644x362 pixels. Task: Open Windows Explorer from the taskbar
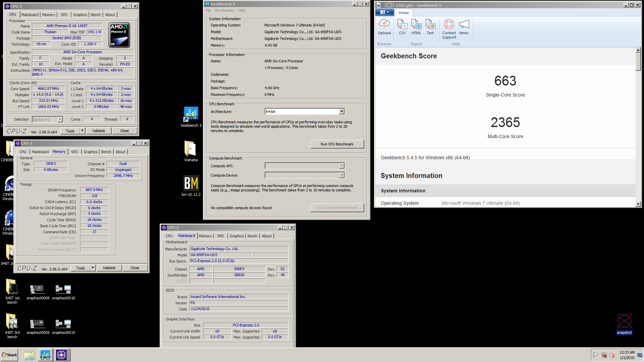pos(29,355)
